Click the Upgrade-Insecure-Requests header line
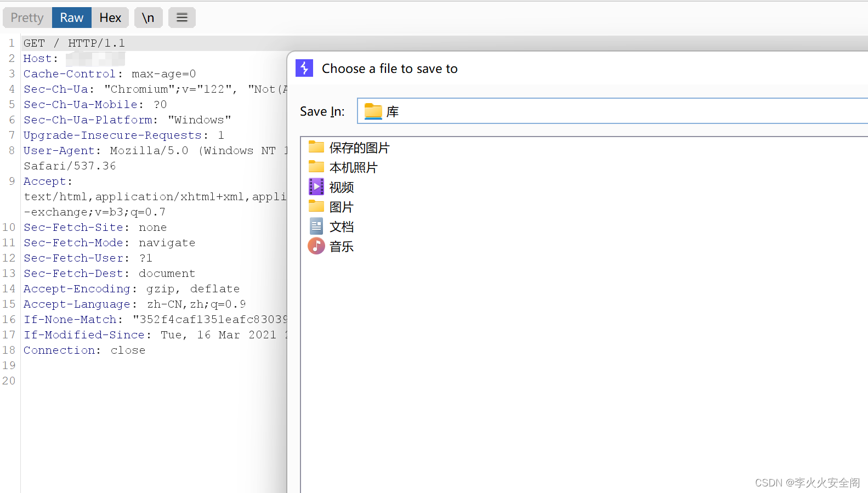868x493 pixels. pyautogui.click(x=124, y=135)
